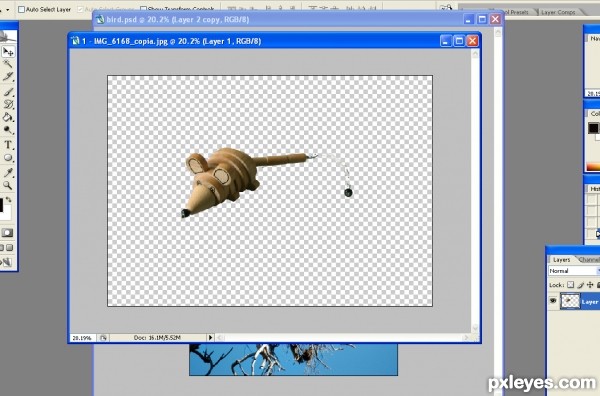Viewport: 600px width, 396px height.
Task: Lock image pixels in the Layers panel
Action: tap(580, 285)
